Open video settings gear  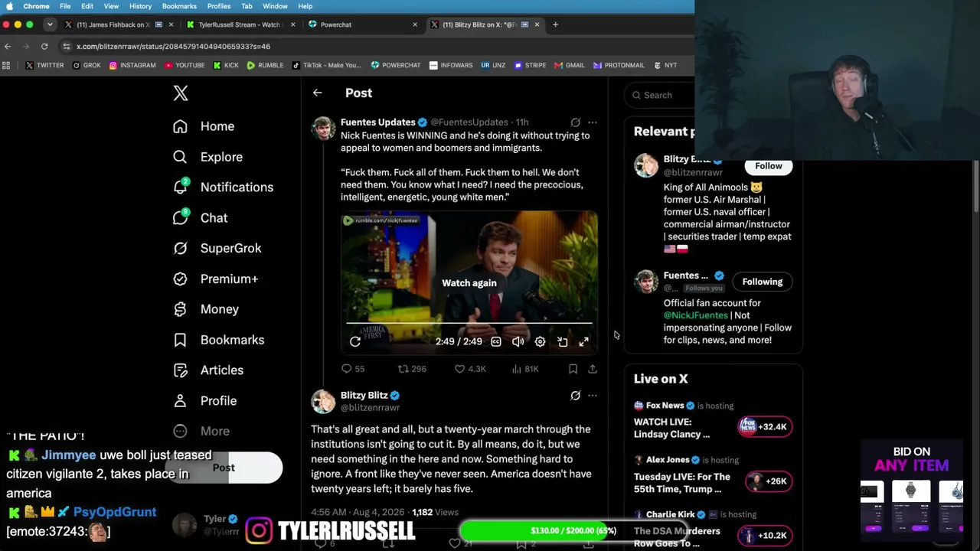[x=540, y=341]
